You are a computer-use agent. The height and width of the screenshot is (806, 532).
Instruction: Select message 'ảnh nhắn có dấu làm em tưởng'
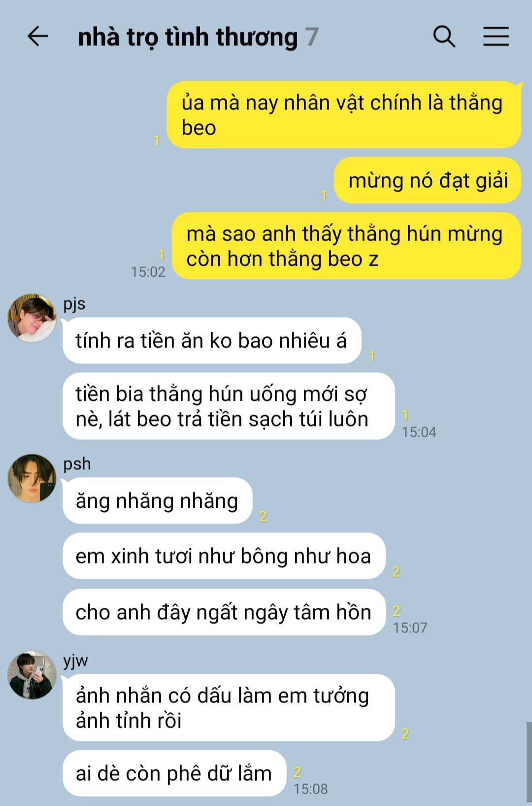point(229,707)
